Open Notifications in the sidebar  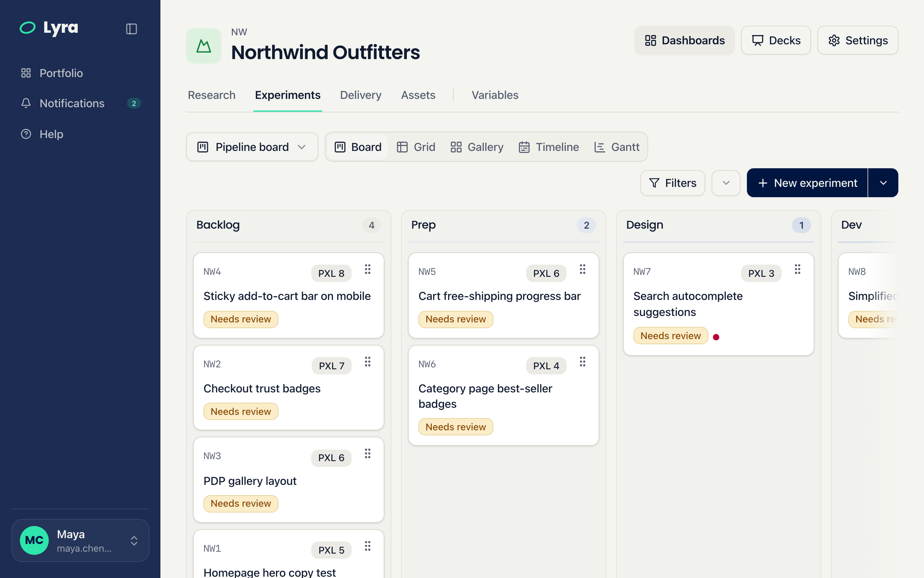(80, 103)
